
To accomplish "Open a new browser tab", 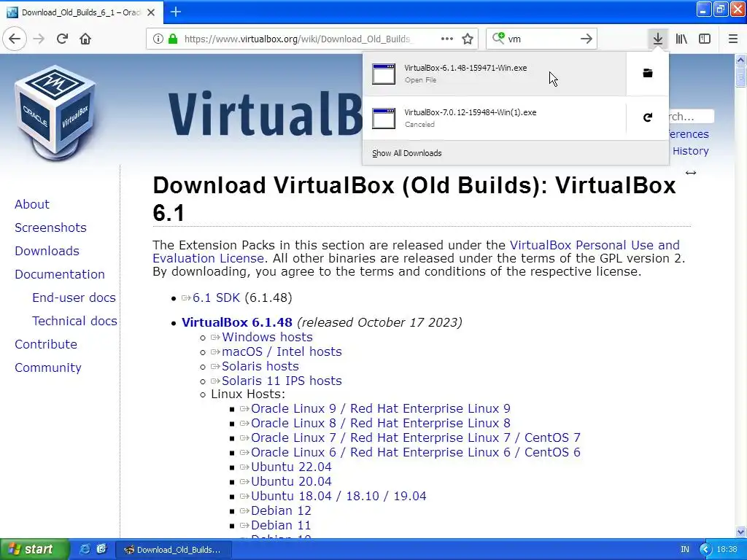I will [x=175, y=12].
